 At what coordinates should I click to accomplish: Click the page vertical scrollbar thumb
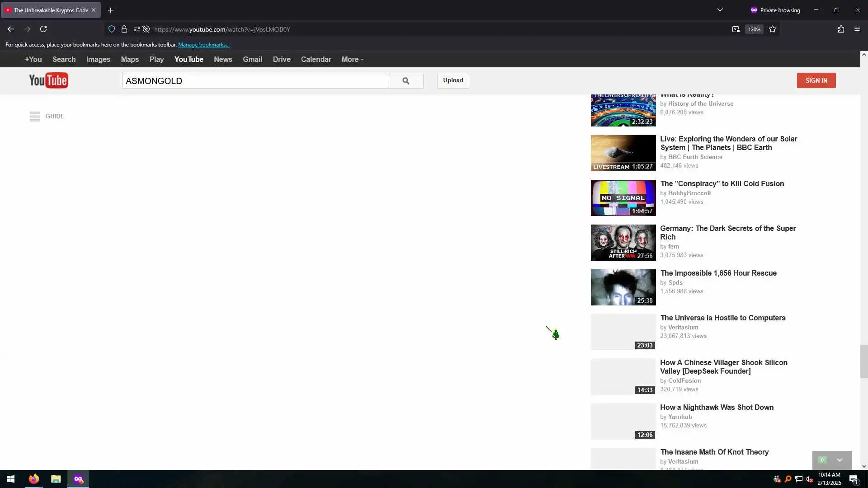click(863, 361)
